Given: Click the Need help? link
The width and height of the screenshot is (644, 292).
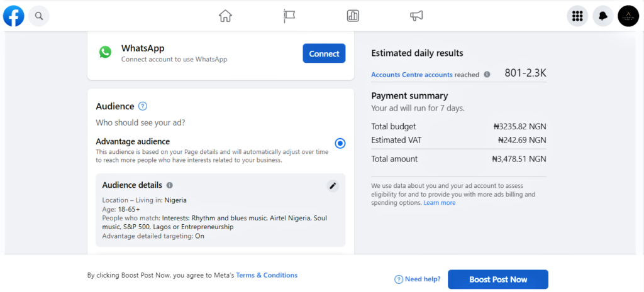Looking at the screenshot, I should pos(418,279).
